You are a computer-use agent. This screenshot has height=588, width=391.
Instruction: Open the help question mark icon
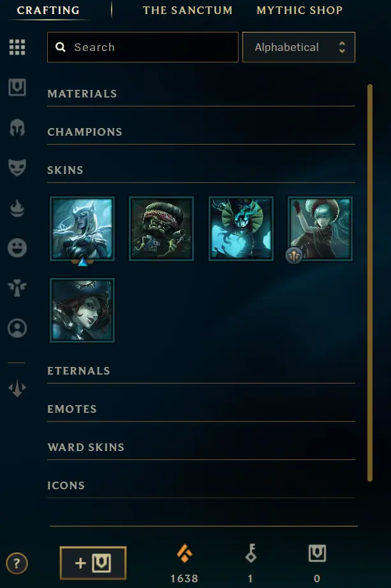pyautogui.click(x=17, y=563)
